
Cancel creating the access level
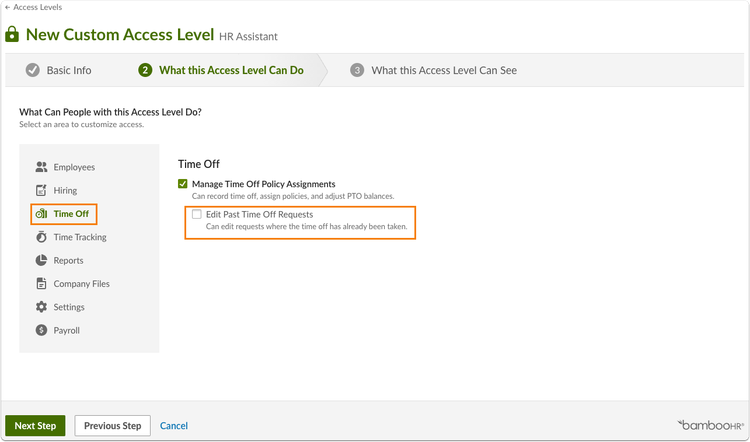pos(174,426)
